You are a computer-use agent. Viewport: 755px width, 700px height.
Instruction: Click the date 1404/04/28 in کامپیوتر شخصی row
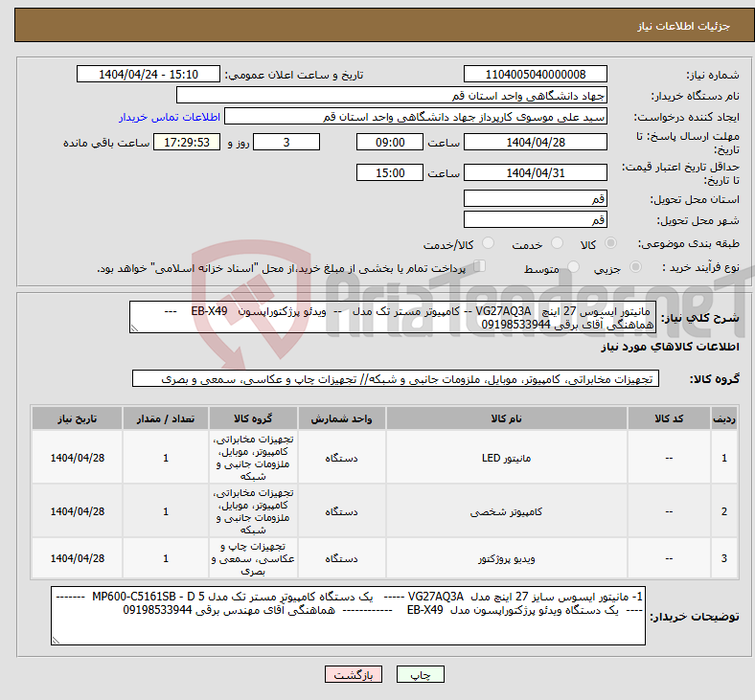[77, 511]
